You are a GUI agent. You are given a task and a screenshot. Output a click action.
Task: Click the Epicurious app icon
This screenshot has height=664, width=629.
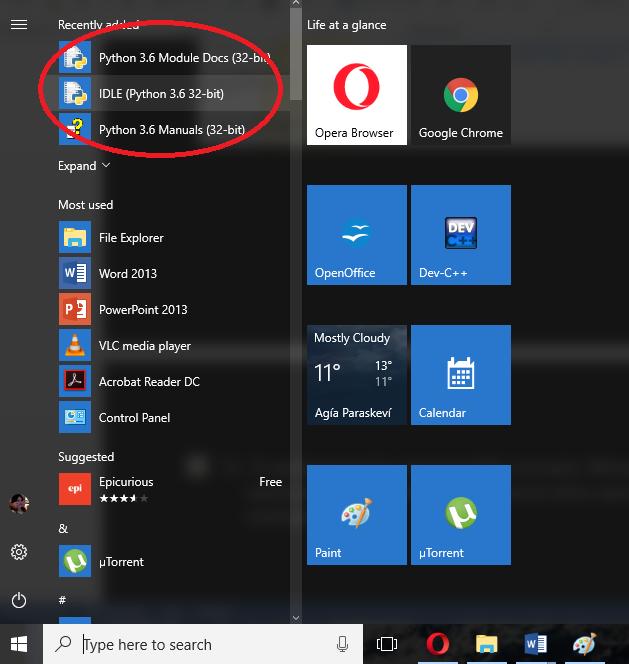tap(75, 489)
